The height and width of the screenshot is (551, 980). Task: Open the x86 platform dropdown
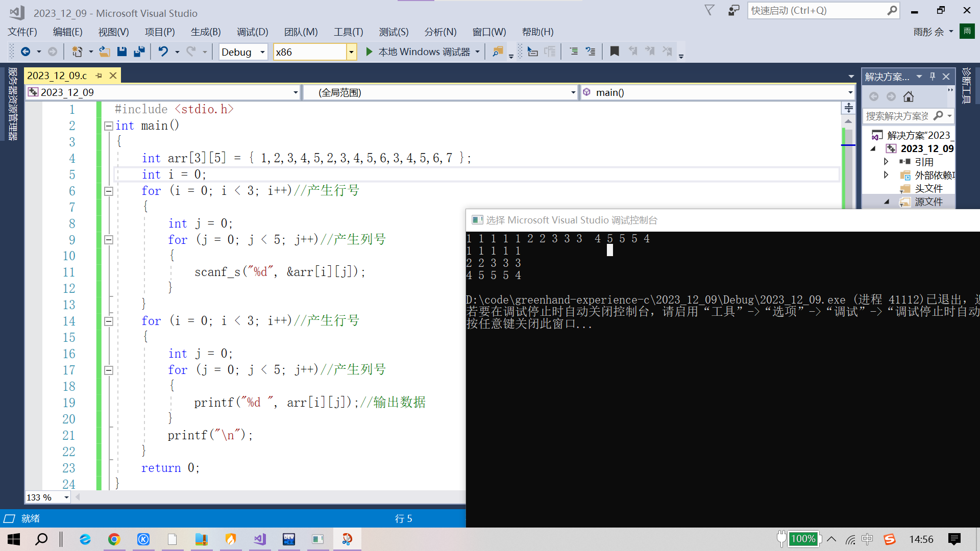pyautogui.click(x=351, y=52)
